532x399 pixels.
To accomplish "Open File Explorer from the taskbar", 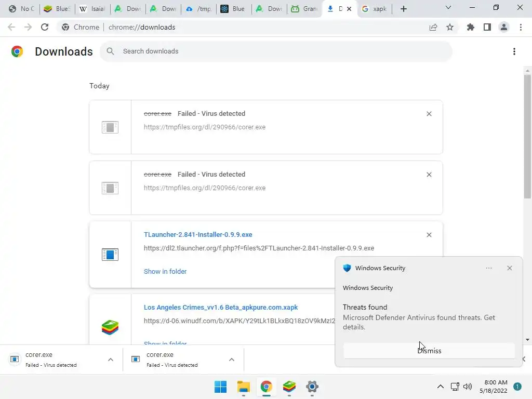I will click(243, 387).
